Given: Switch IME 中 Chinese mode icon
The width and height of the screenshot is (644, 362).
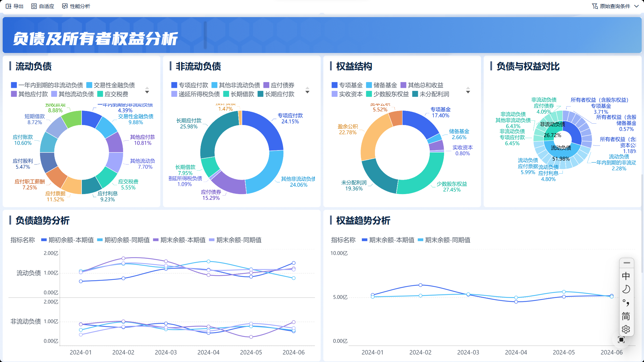Looking at the screenshot, I should tap(626, 276).
